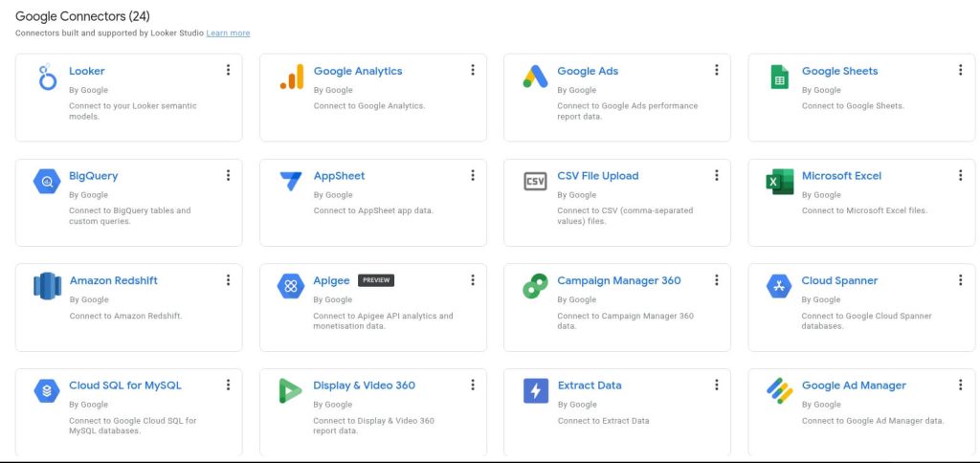Viewport: 980px width, 463px height.
Task: Choose the Extract Data lightning icon
Action: pyautogui.click(x=535, y=391)
